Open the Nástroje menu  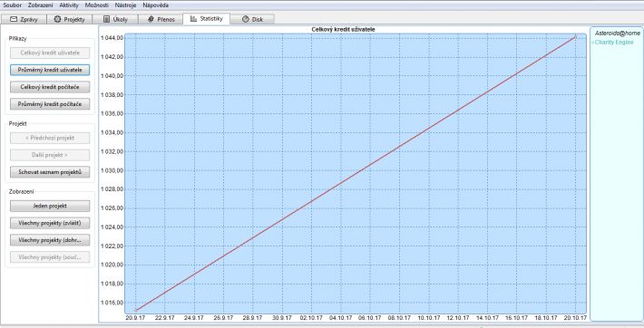(125, 5)
